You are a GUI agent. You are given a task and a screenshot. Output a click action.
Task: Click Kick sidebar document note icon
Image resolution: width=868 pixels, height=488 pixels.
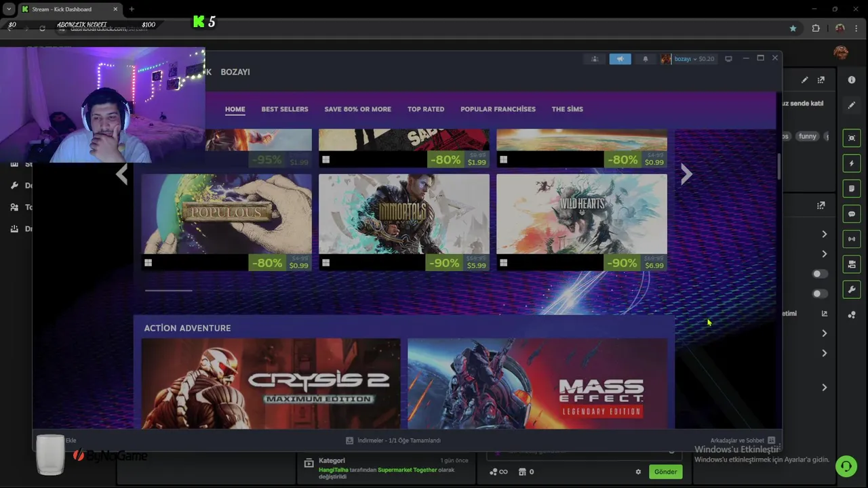coord(852,188)
